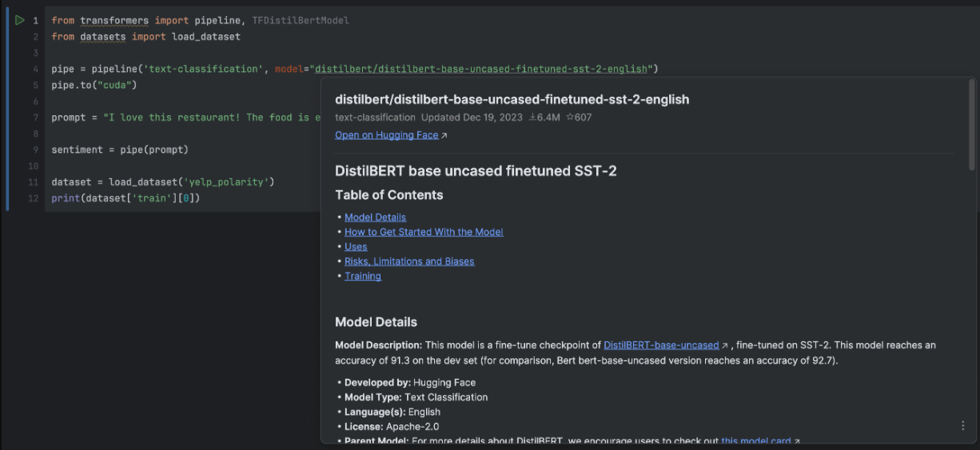980x450 pixels.
Task: Click the 'text-classification' tag under the popup title
Action: (375, 117)
